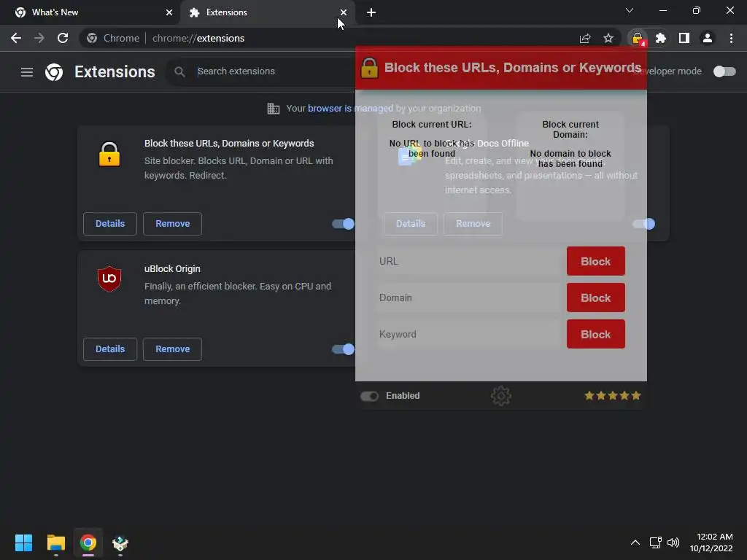Viewport: 747px width, 560px height.
Task: Click the share page icon
Action: coord(585,38)
